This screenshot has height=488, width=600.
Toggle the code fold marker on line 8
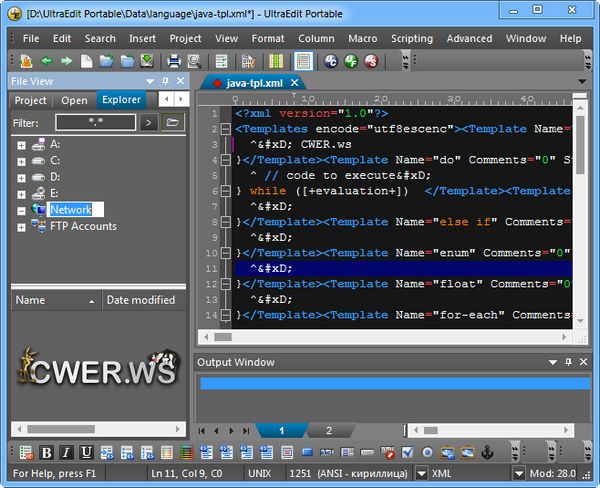click(x=226, y=222)
